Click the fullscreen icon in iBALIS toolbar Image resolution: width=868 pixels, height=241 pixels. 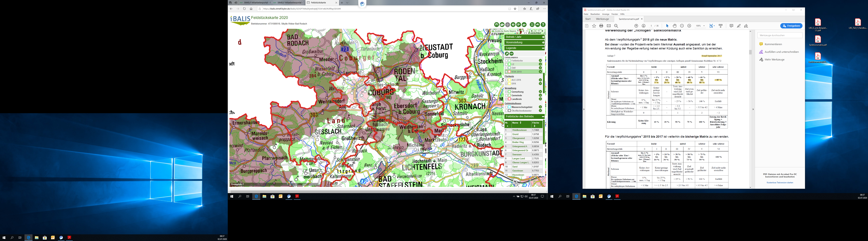point(532,25)
